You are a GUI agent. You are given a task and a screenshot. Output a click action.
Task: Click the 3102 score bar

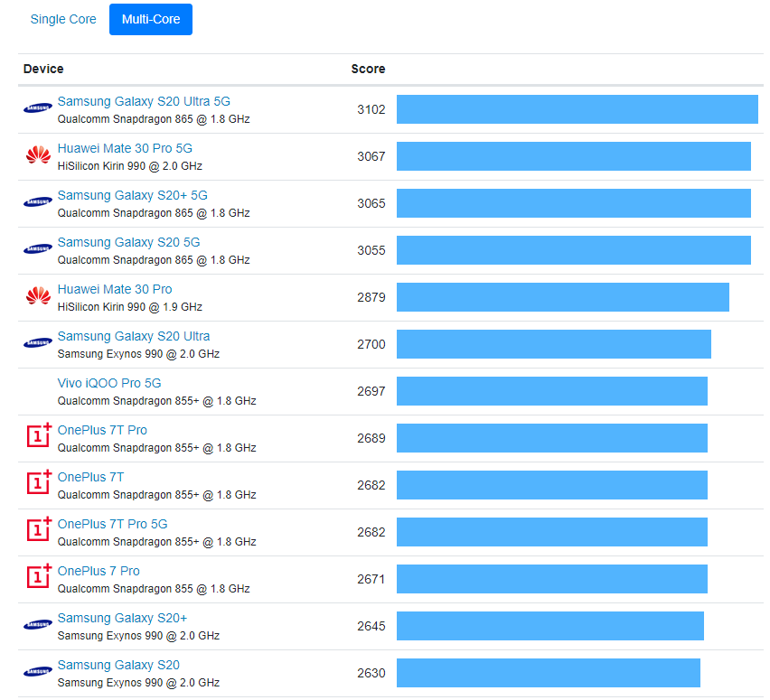(577, 109)
